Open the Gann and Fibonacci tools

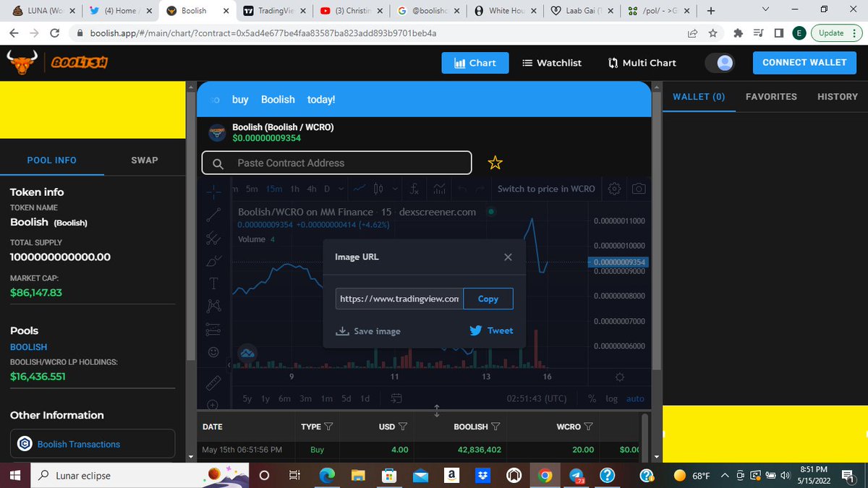coord(213,237)
